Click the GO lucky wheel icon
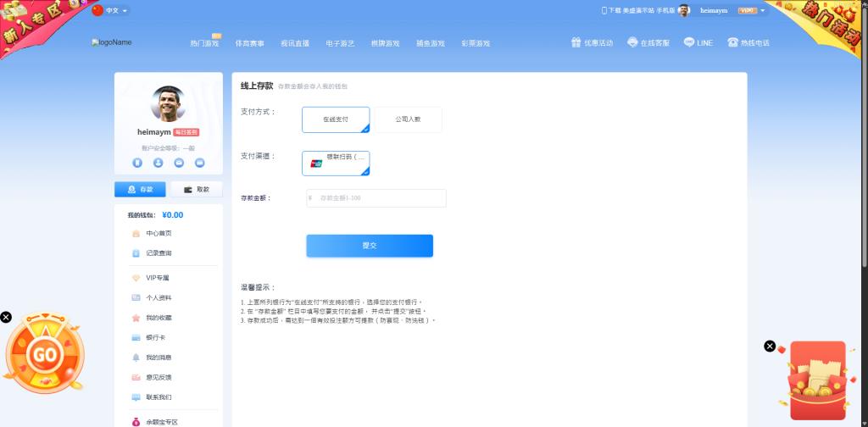868x427 pixels. click(x=44, y=354)
